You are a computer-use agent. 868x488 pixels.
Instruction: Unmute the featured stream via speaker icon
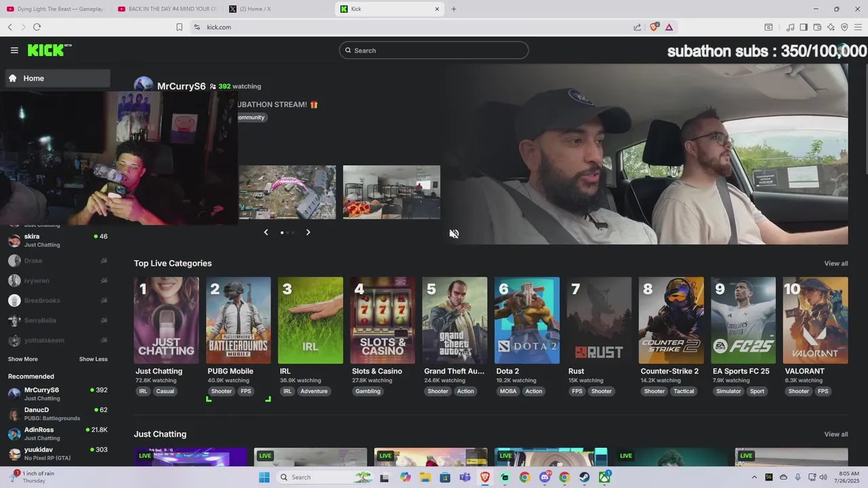pyautogui.click(x=454, y=234)
